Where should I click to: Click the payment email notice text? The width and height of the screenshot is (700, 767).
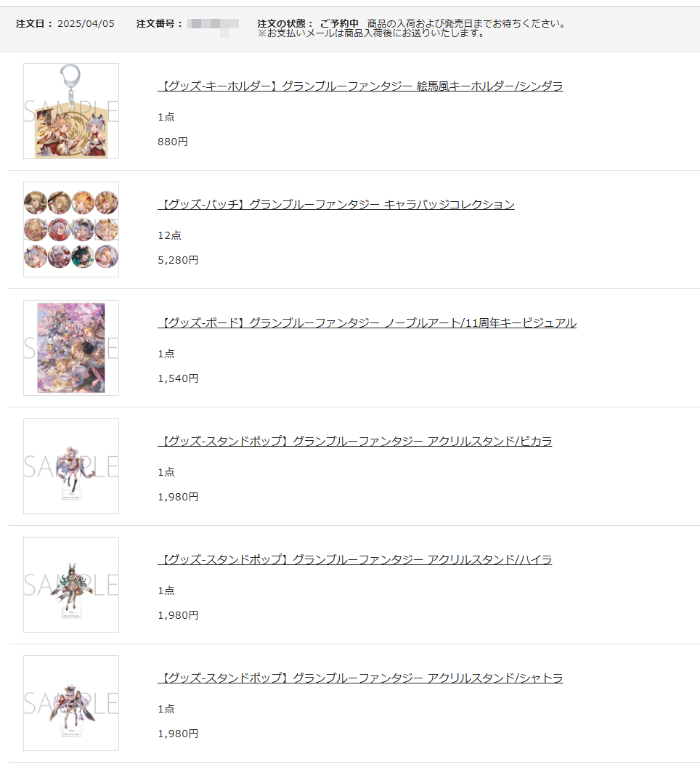coord(371,33)
